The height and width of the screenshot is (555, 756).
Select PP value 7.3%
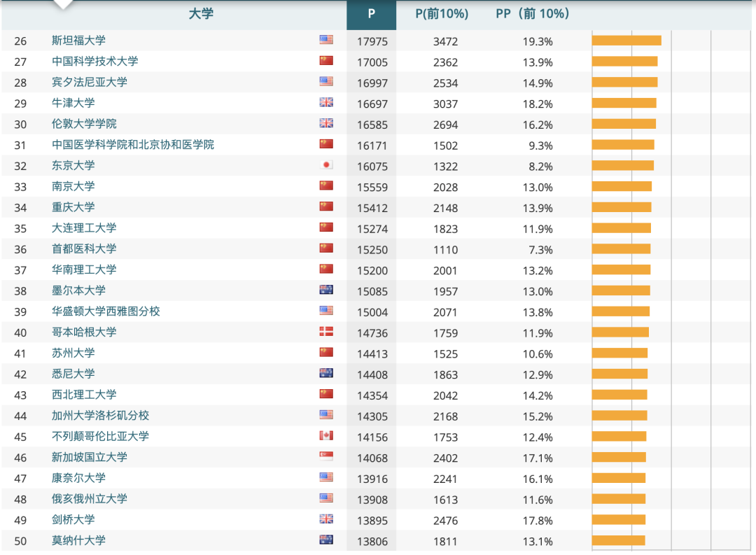[x=540, y=250]
